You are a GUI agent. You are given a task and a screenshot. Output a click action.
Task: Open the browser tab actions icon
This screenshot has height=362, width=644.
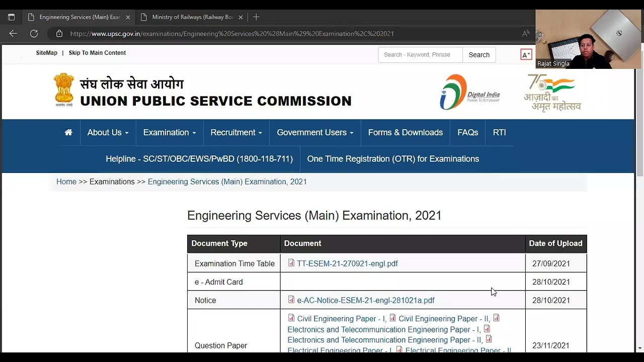tap(11, 17)
